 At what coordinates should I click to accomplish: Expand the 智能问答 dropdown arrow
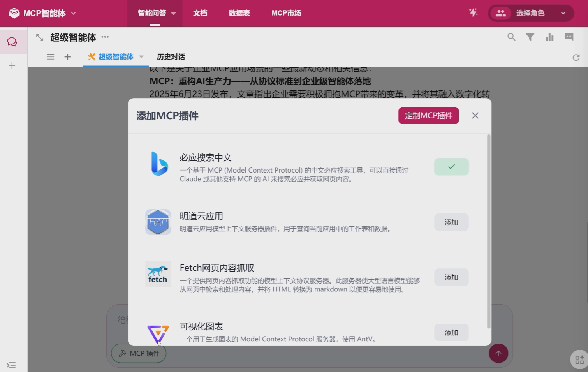[x=173, y=13]
